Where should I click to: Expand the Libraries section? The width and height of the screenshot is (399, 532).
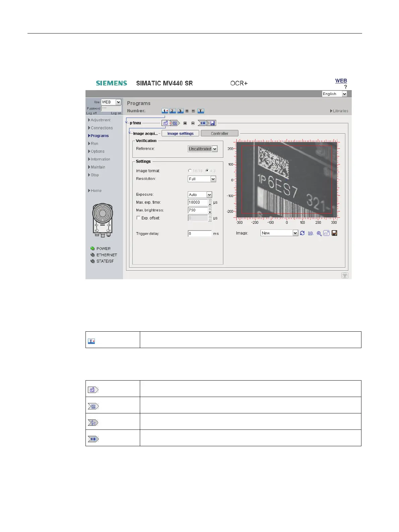[339, 111]
